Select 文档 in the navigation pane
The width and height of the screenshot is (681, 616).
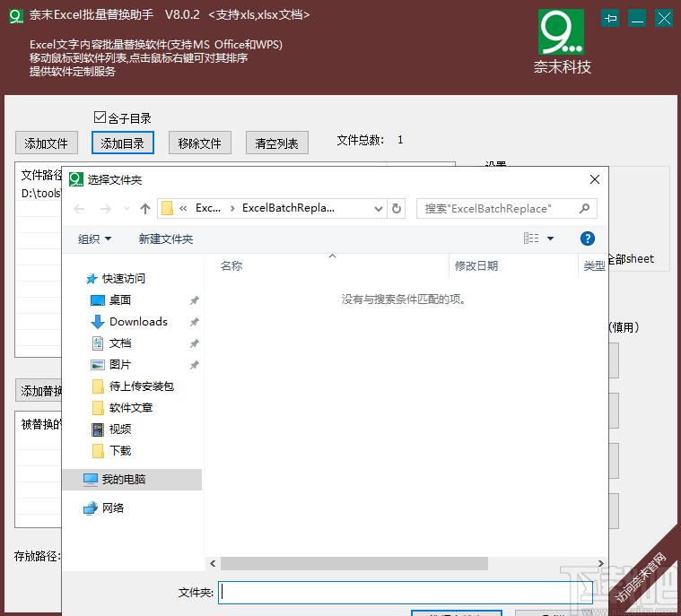120,343
